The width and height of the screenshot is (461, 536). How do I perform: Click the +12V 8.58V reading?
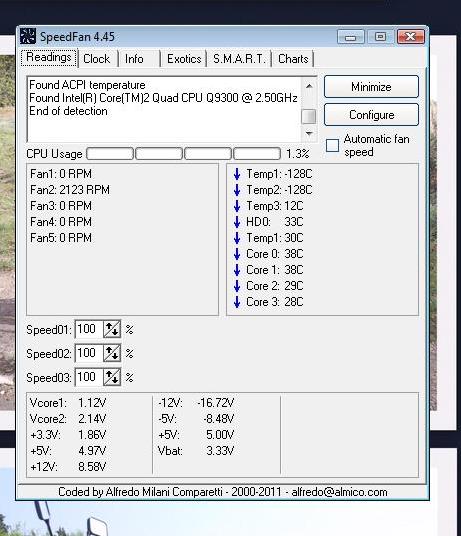(68, 467)
